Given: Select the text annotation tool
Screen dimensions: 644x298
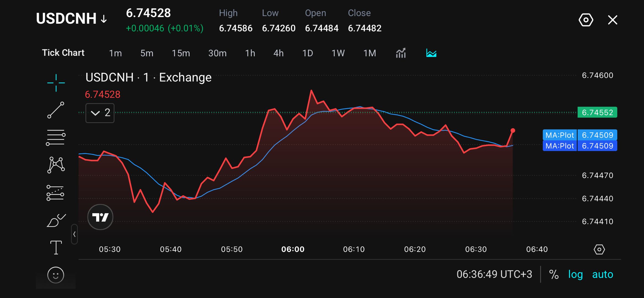Looking at the screenshot, I should 56,247.
